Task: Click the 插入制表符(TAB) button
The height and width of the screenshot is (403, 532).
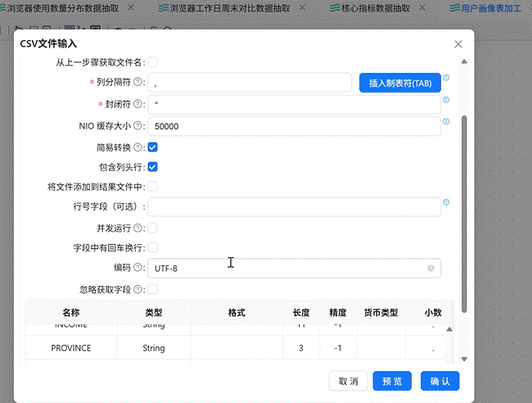Action: [400, 83]
